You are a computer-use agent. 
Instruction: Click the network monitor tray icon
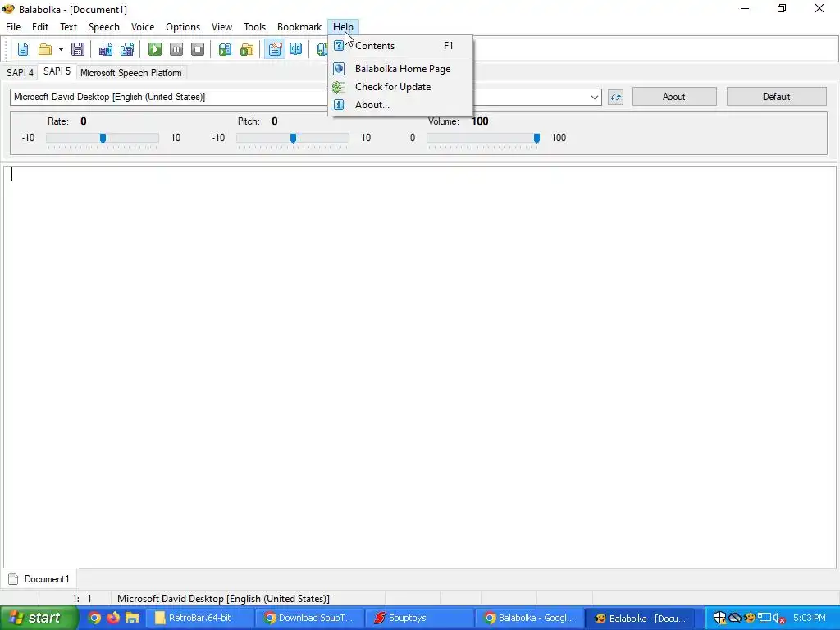(765, 619)
